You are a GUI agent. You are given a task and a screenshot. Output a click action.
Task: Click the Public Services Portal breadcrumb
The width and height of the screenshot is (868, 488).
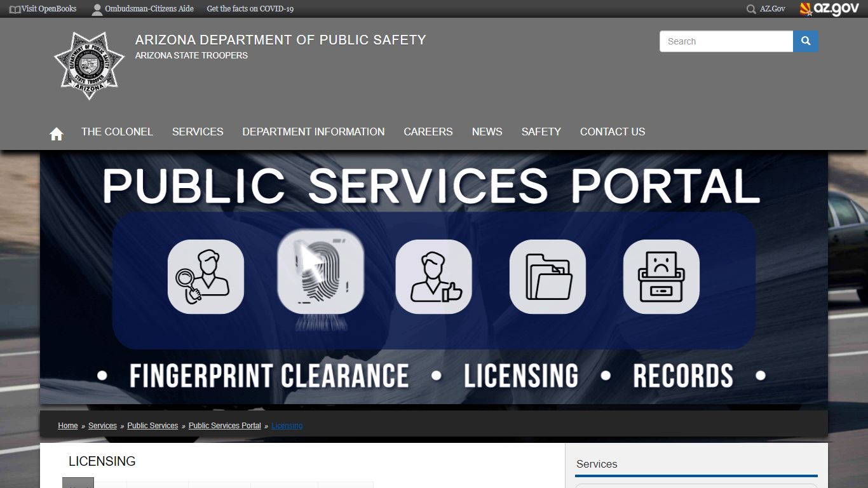(x=225, y=426)
